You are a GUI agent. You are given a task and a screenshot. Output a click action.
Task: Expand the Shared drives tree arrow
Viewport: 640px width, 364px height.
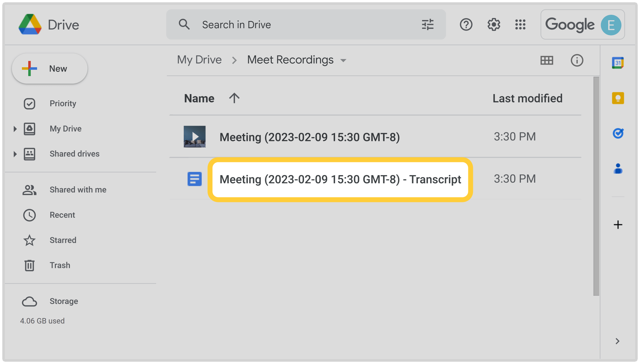(x=15, y=154)
